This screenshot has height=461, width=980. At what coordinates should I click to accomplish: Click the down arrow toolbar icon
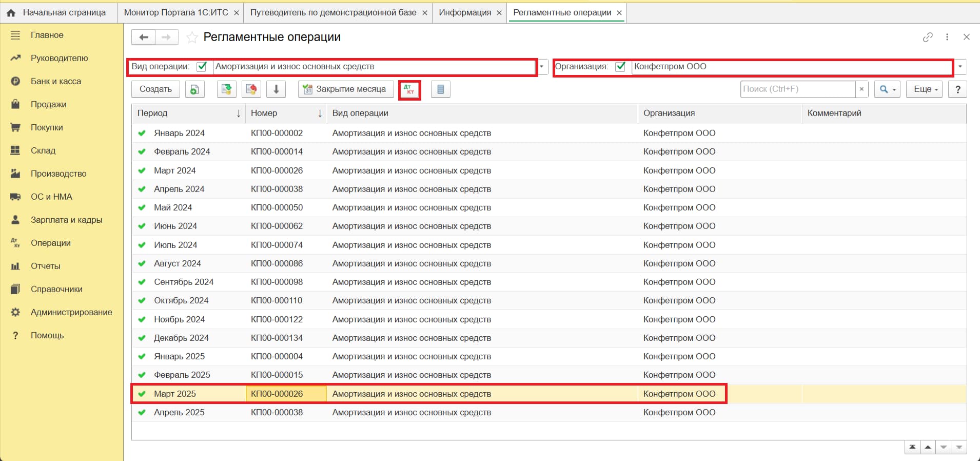pyautogui.click(x=276, y=89)
